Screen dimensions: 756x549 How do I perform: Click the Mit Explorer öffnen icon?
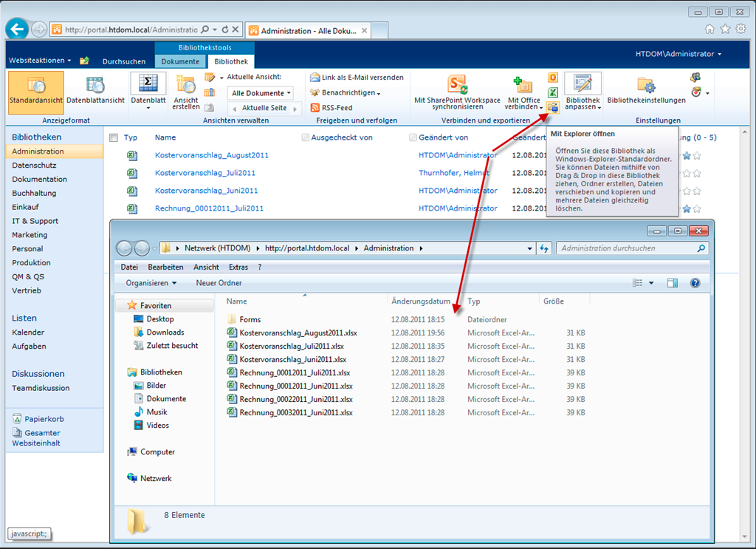553,107
